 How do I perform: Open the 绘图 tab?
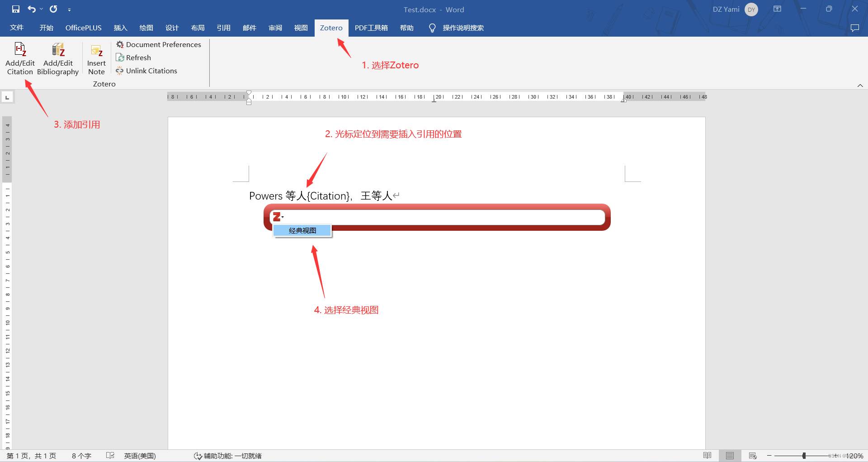click(x=146, y=28)
